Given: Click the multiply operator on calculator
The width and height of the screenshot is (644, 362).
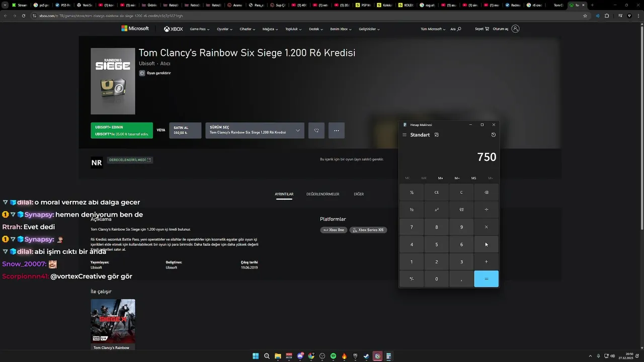Looking at the screenshot, I should [486, 227].
